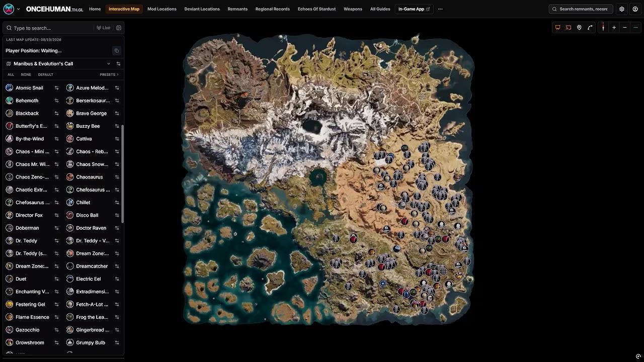Image resolution: width=644 pixels, height=362 pixels.
Task: Copy the player position
Action: (x=117, y=51)
